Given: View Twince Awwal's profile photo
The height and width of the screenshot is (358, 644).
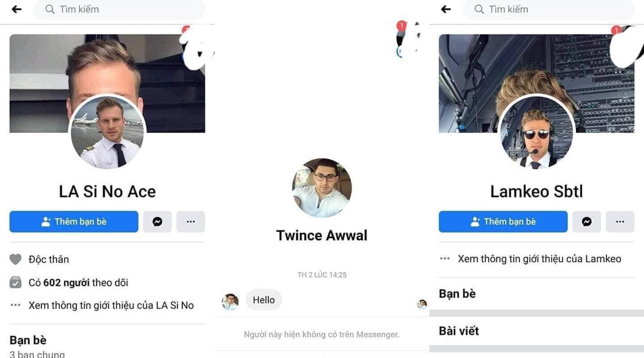Looking at the screenshot, I should click(322, 188).
